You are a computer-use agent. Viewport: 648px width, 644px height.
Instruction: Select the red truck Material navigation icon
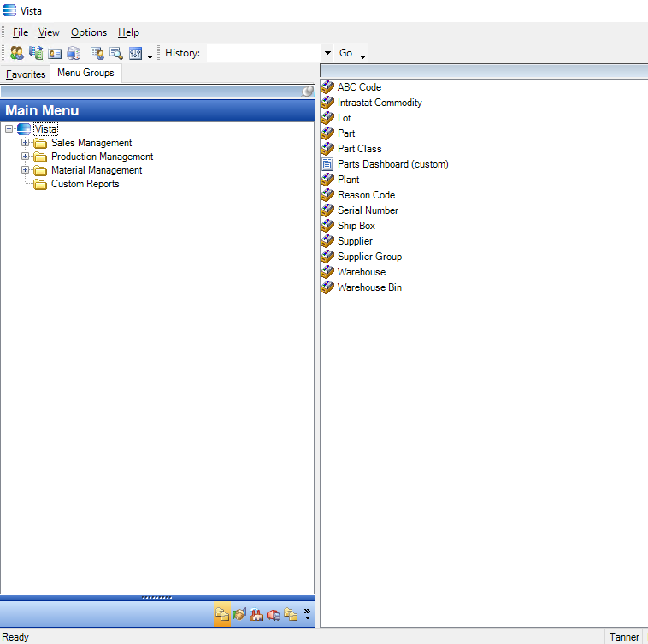point(274,615)
